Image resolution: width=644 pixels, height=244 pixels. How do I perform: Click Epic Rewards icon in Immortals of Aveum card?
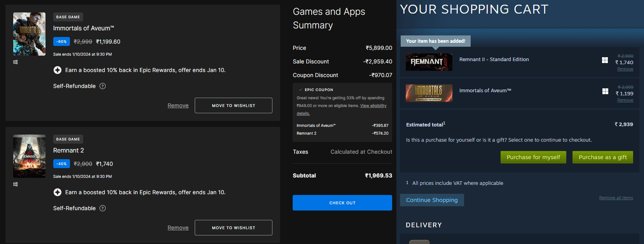tap(58, 70)
